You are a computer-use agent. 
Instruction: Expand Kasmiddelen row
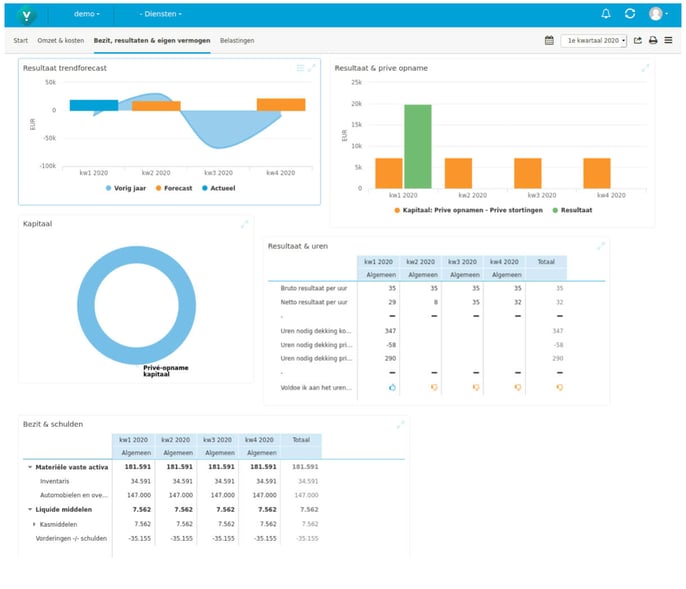click(x=34, y=524)
